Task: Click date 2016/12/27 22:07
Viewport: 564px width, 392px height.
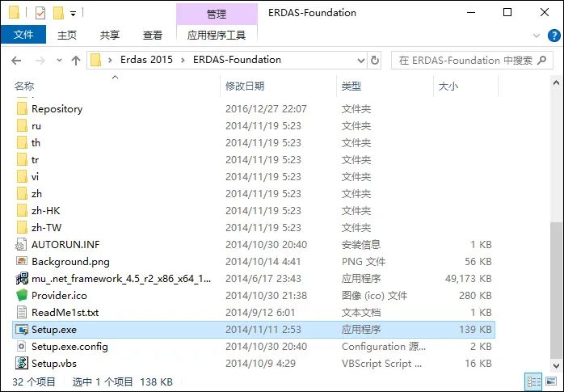Action: (x=266, y=108)
